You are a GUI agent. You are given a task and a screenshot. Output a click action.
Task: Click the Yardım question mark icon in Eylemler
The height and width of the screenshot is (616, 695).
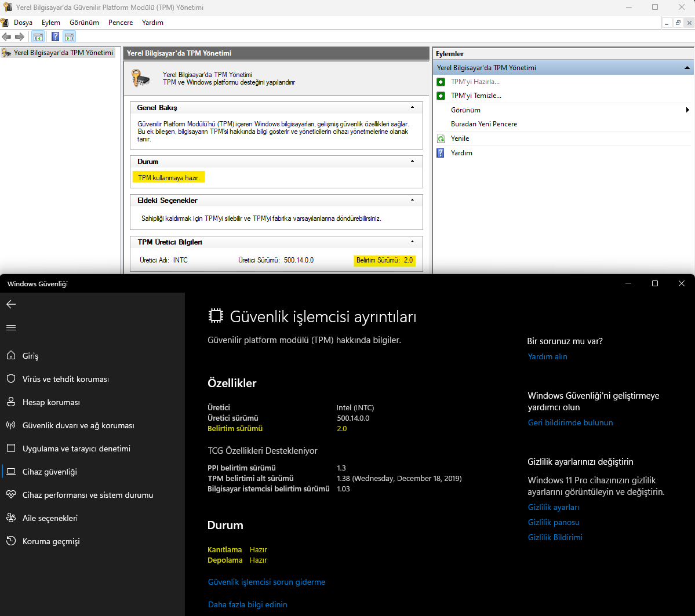(x=441, y=153)
